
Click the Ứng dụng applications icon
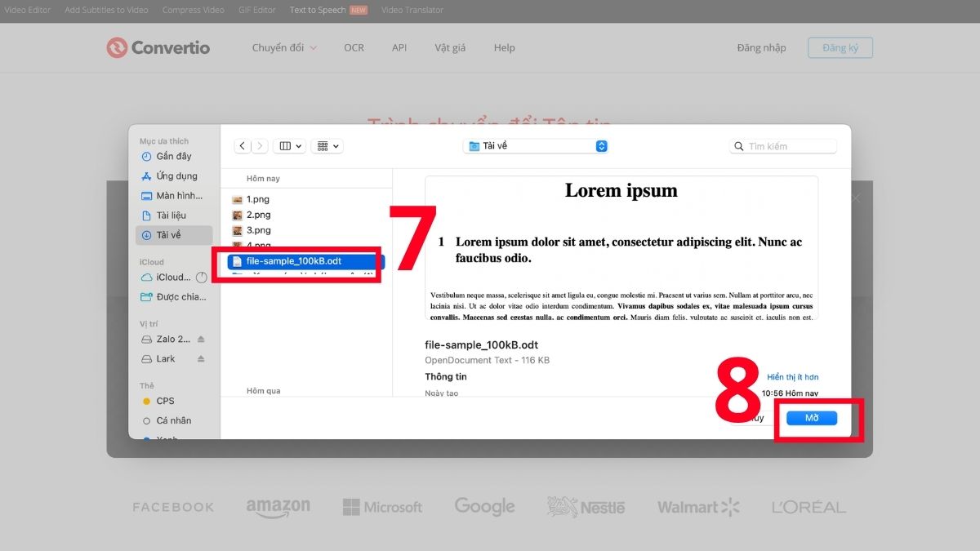point(146,176)
